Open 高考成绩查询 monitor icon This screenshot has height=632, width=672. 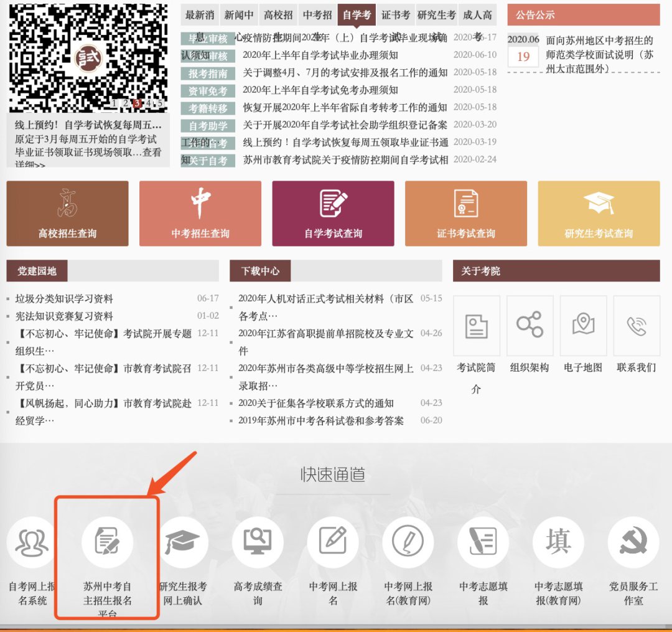point(258,542)
